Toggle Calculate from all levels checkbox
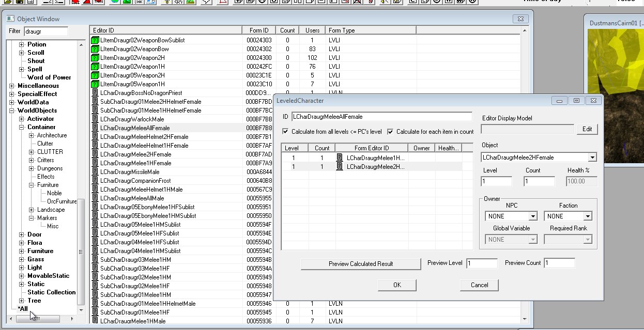 [285, 132]
